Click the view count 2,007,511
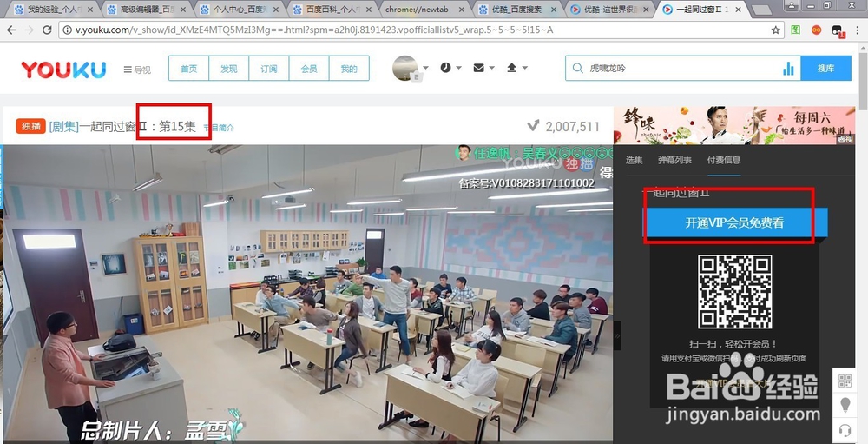 tap(572, 126)
